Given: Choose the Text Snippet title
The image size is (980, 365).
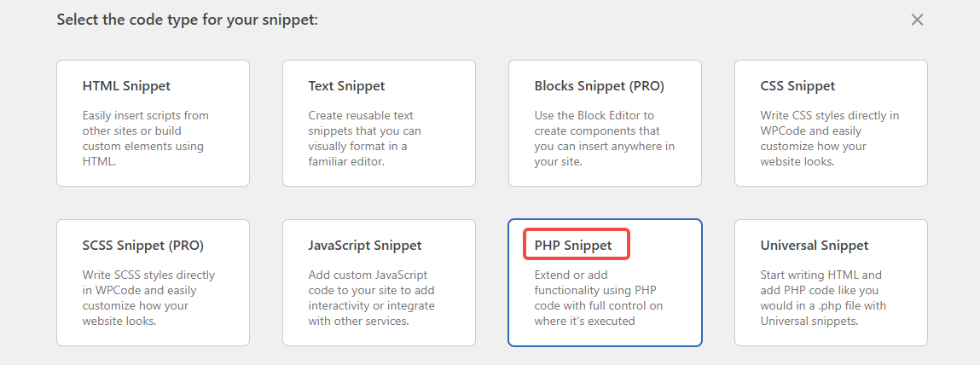Looking at the screenshot, I should pyautogui.click(x=346, y=86).
